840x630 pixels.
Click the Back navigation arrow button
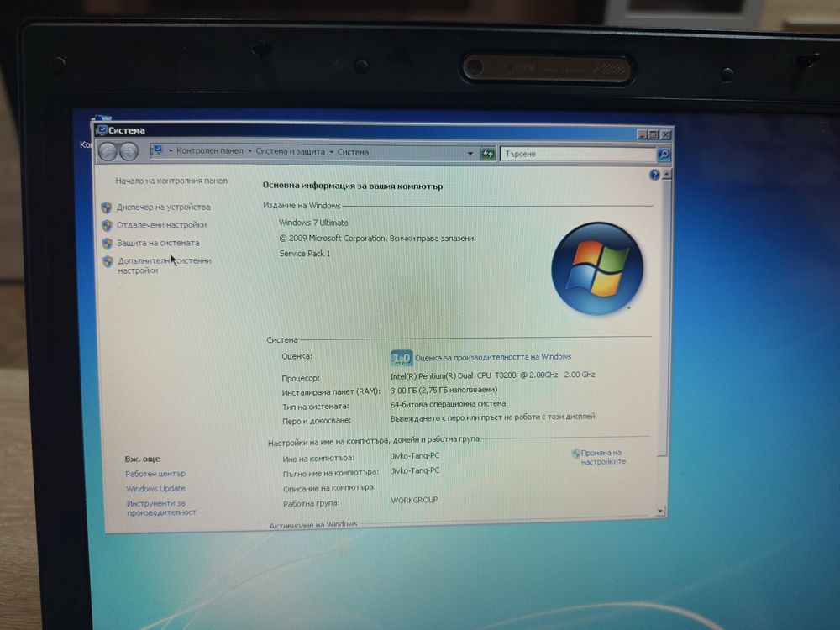108,152
